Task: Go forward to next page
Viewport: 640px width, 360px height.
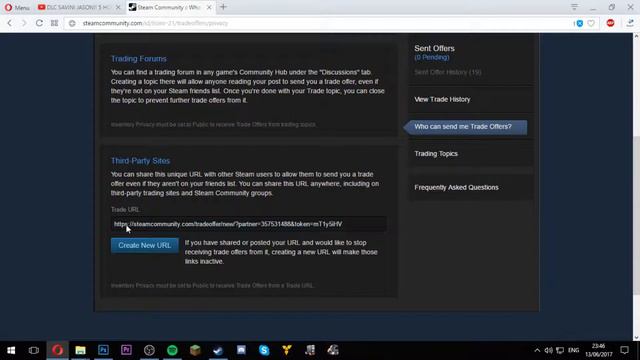Action: click(x=24, y=23)
